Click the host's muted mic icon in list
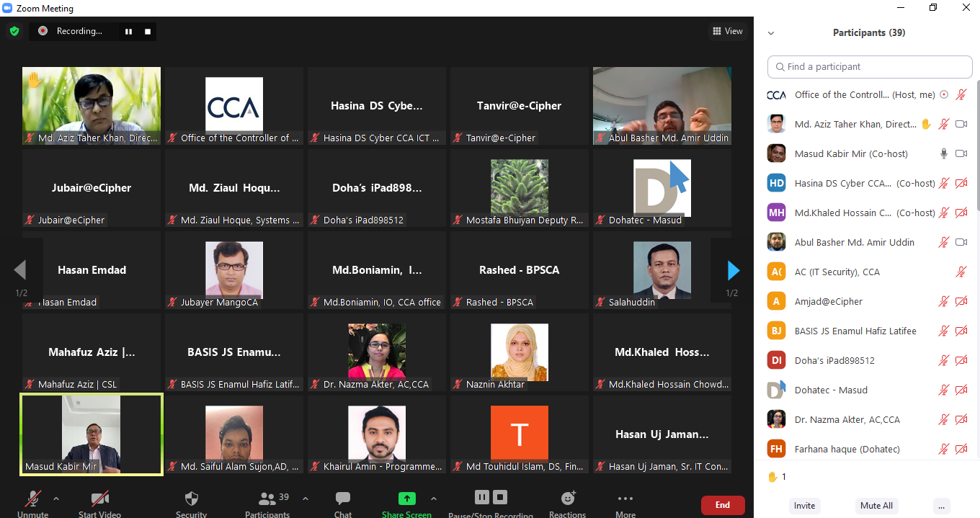 961,94
